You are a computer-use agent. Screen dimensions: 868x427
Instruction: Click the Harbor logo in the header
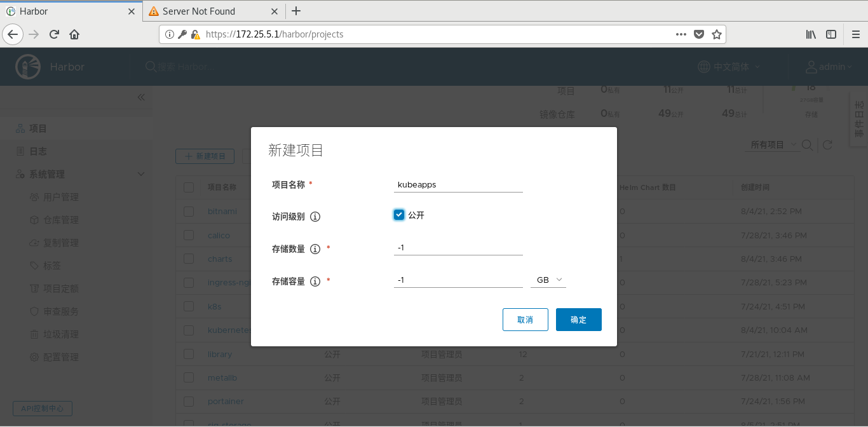pyautogui.click(x=27, y=66)
